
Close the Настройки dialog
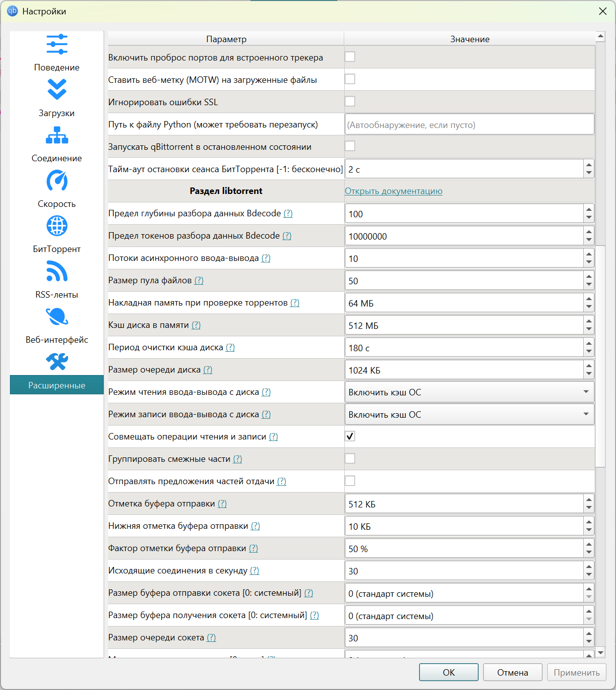click(603, 11)
